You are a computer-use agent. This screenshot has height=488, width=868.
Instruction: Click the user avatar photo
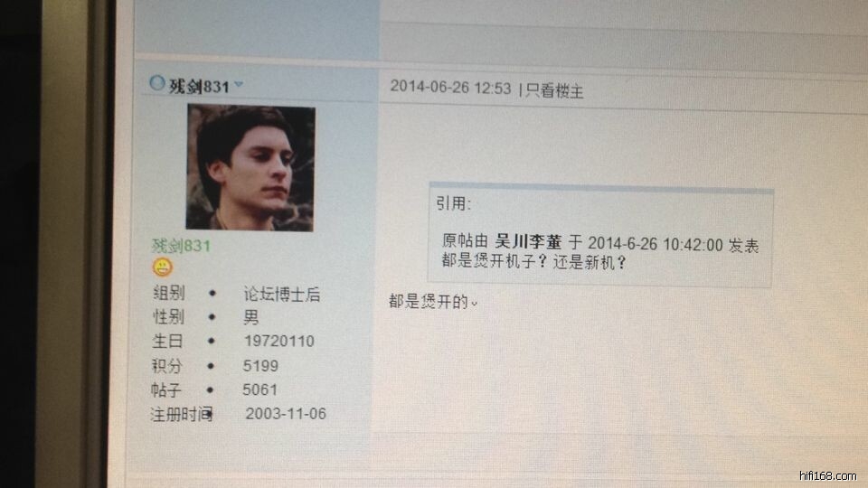click(x=250, y=168)
